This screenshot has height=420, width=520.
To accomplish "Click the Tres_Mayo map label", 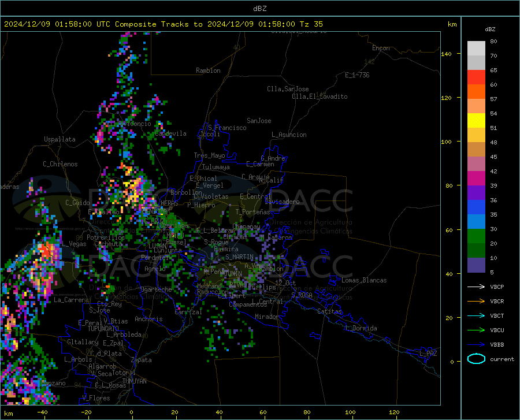I will click(x=210, y=155).
